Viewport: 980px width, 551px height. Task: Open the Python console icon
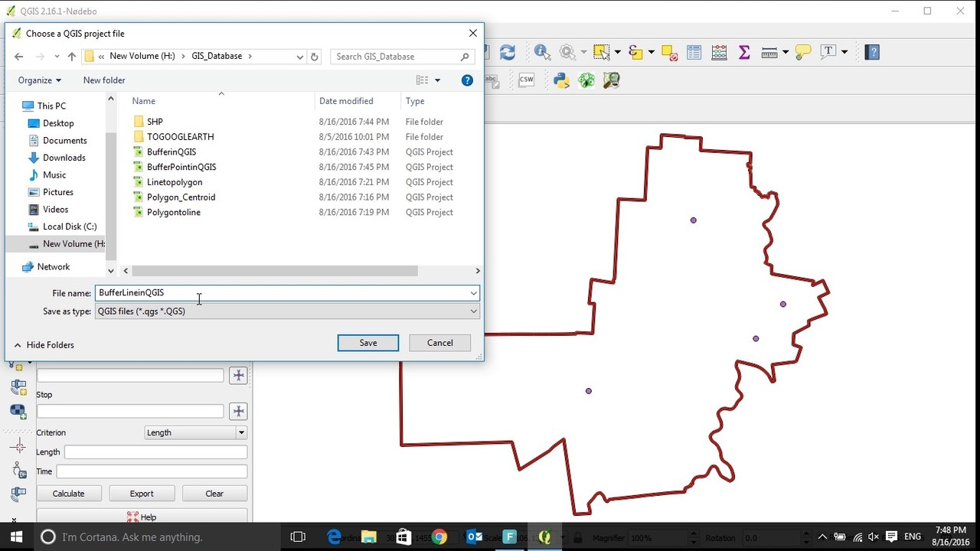pos(561,80)
